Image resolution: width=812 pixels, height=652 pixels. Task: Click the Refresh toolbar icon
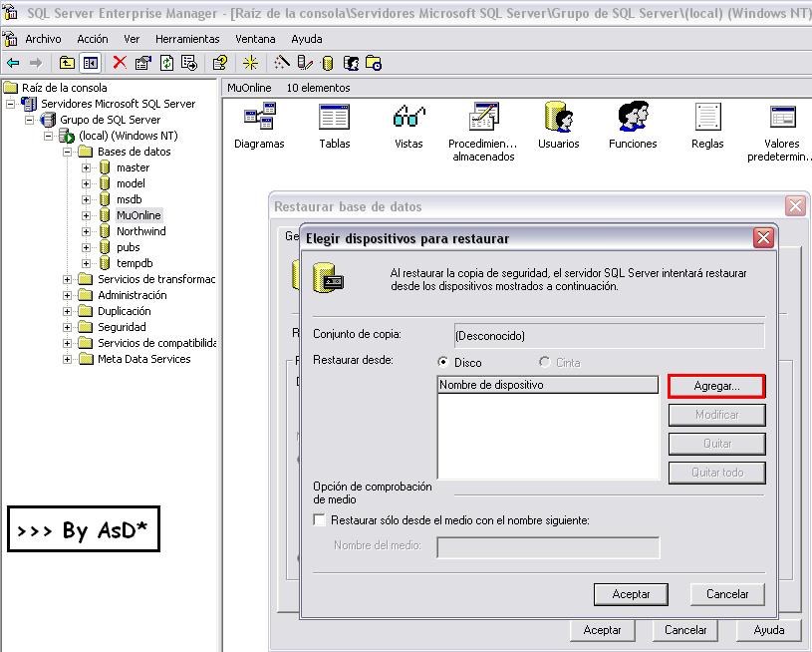[x=166, y=63]
